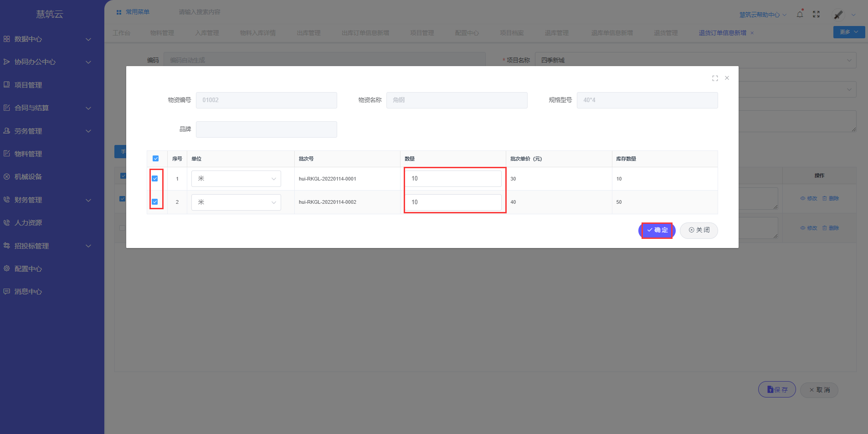Open the notification bell icon
868x434 pixels.
click(x=800, y=14)
